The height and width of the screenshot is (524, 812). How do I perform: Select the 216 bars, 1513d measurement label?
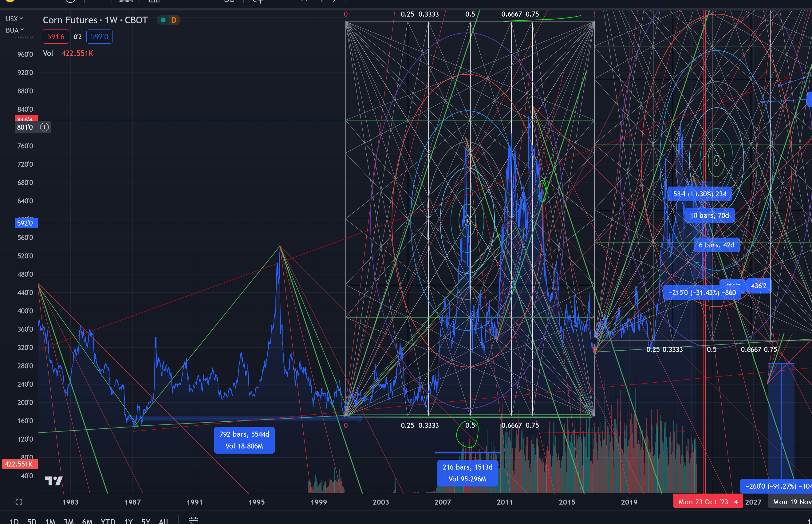click(467, 473)
